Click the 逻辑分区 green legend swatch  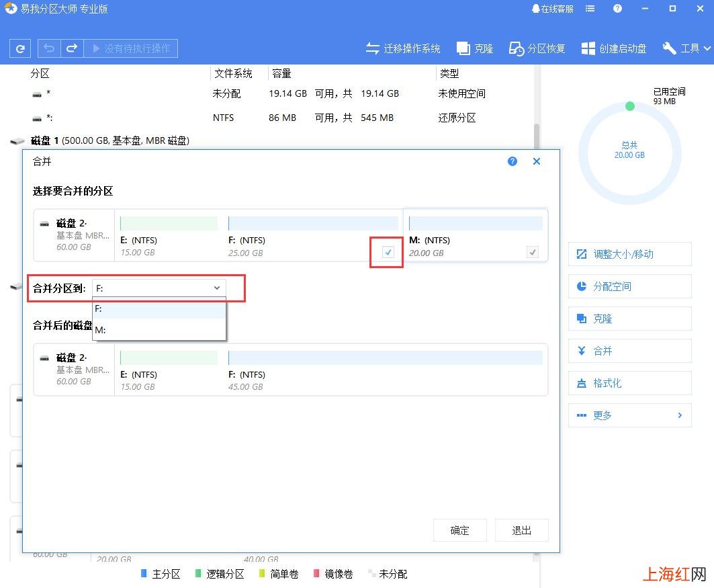[x=198, y=573]
